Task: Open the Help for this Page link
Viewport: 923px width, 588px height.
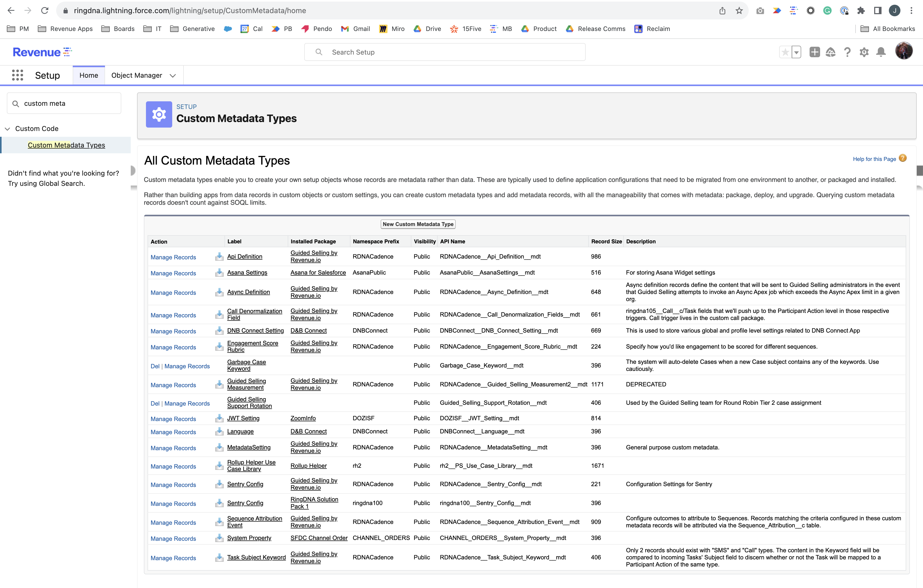Action: point(874,159)
